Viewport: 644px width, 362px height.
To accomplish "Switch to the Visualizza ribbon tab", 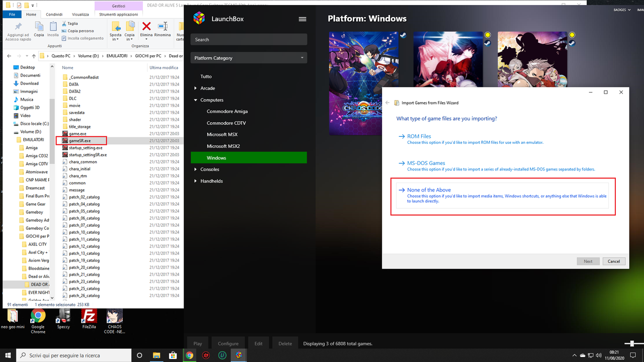I will [x=80, y=15].
